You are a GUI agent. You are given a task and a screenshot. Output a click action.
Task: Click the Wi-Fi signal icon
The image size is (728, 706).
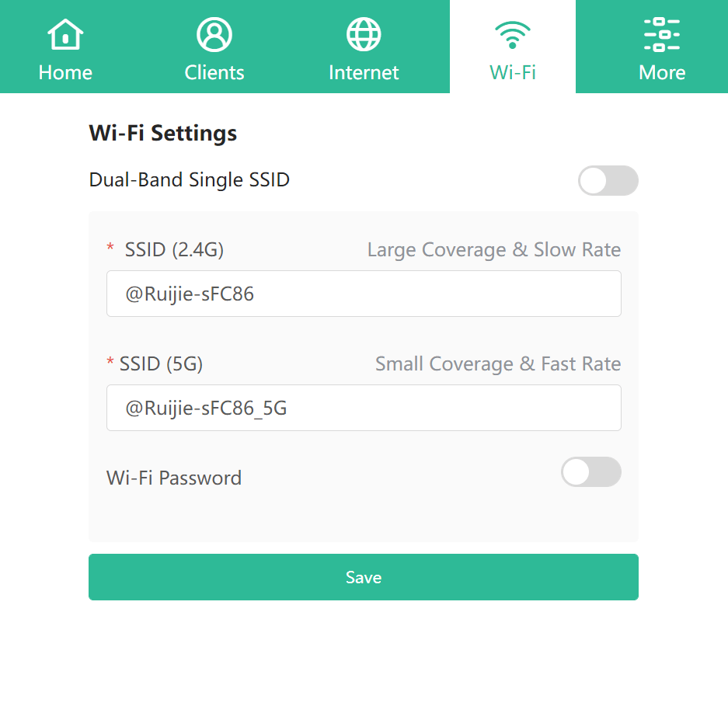click(513, 34)
